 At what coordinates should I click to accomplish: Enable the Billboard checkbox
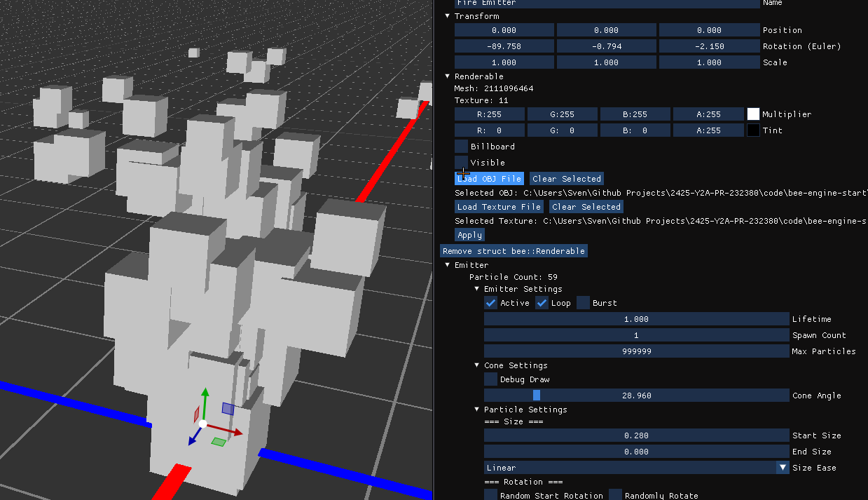[462, 147]
